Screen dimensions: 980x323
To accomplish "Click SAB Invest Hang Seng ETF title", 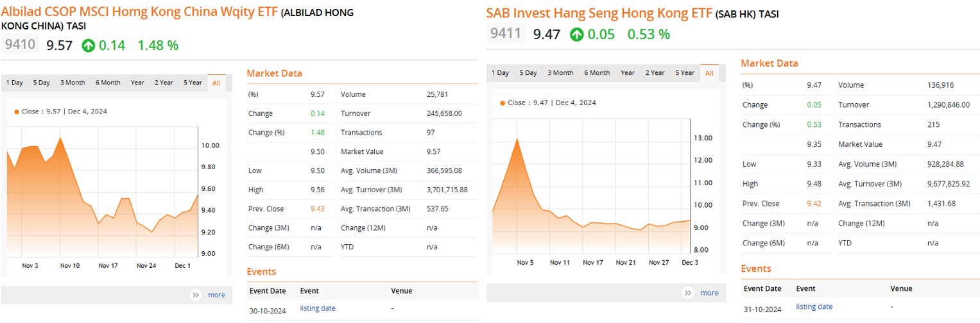I will point(599,13).
